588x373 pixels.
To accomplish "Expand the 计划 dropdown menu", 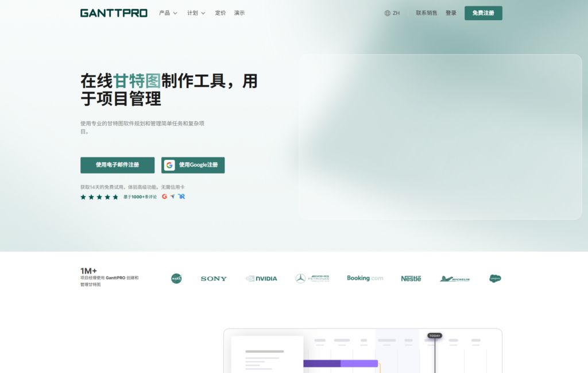I will [x=196, y=13].
